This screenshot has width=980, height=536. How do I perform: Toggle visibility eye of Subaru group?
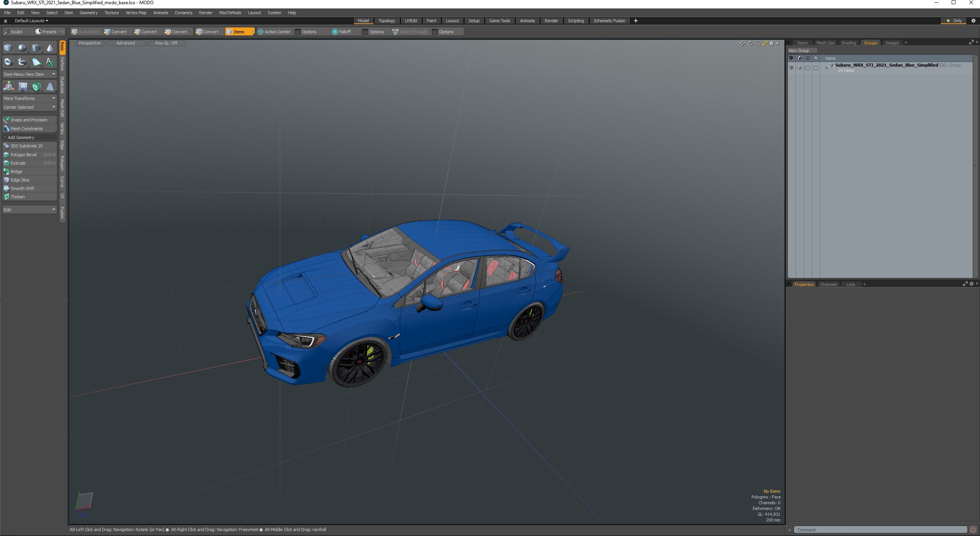pyautogui.click(x=791, y=68)
